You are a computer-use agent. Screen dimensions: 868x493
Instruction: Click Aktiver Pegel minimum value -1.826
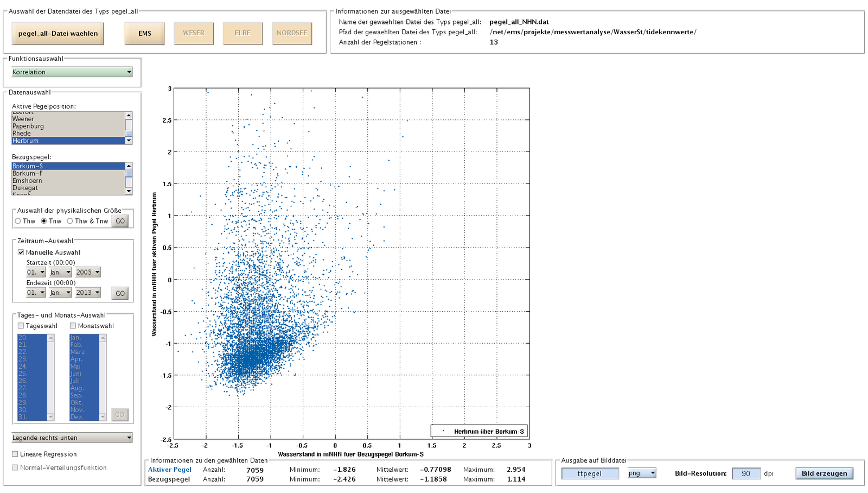point(344,470)
